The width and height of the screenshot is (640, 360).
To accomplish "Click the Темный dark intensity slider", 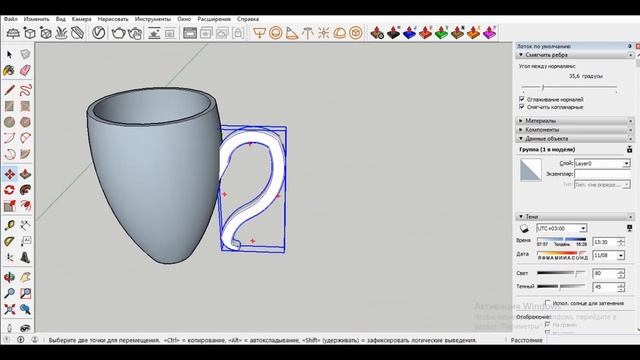I will (x=561, y=287).
